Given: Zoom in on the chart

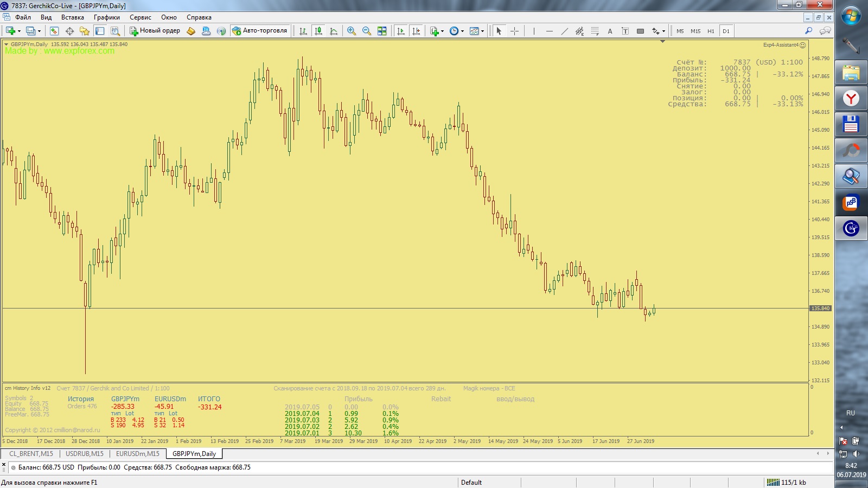Looking at the screenshot, I should coord(352,31).
